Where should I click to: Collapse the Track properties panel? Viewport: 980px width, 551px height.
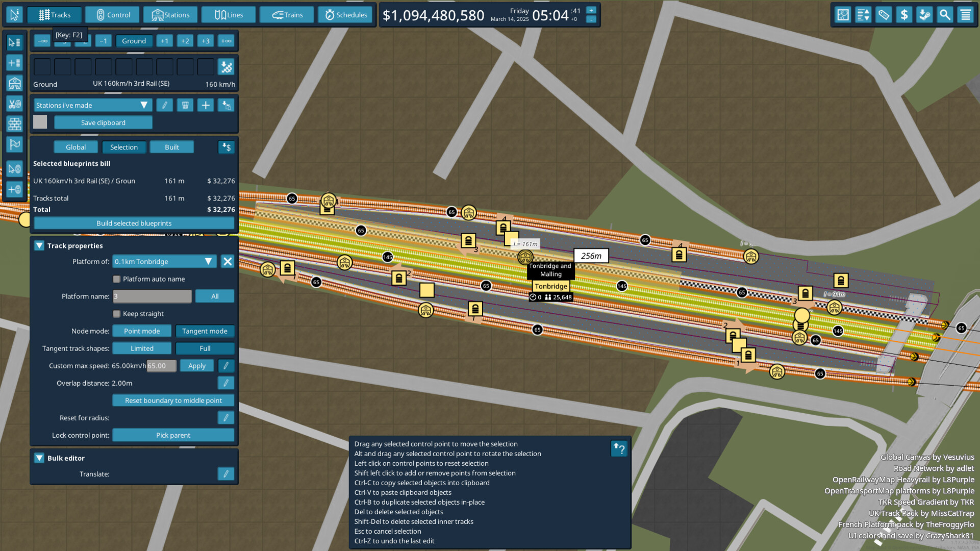(39, 245)
